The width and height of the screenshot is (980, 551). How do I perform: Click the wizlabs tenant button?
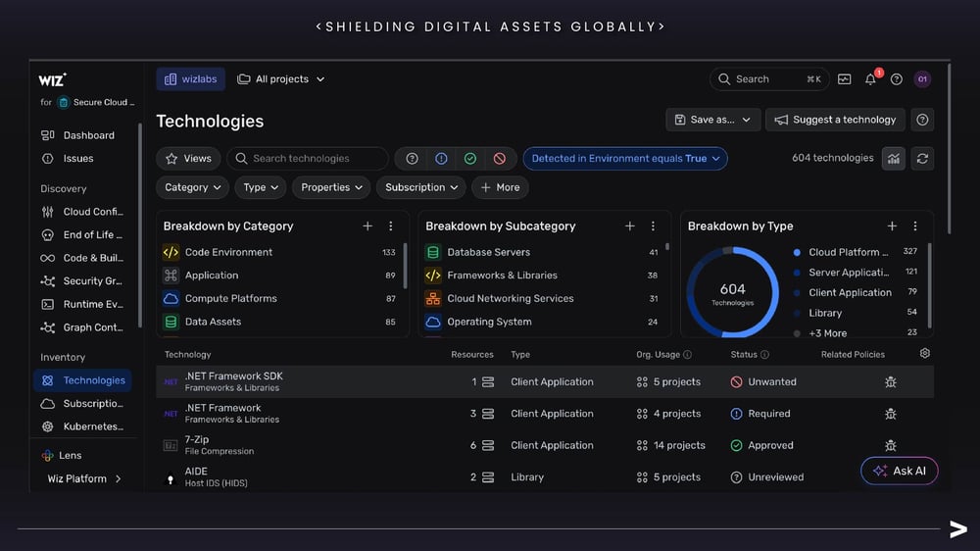[x=191, y=79]
